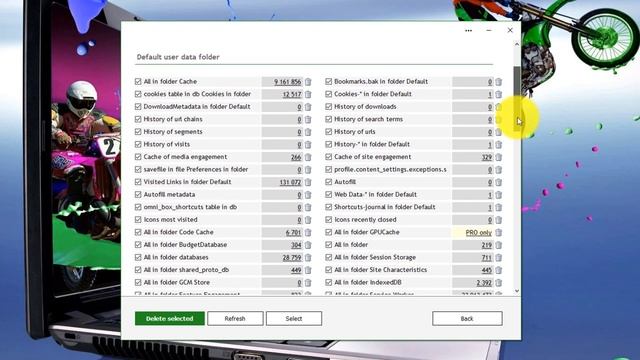Click trash icon for Visited Links row
The height and width of the screenshot is (360, 640).
coord(308,182)
